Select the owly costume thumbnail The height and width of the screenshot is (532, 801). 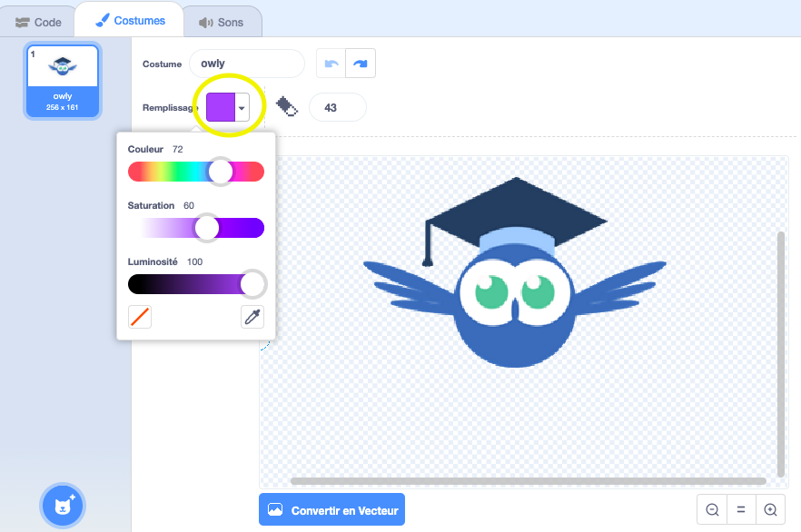(x=63, y=81)
